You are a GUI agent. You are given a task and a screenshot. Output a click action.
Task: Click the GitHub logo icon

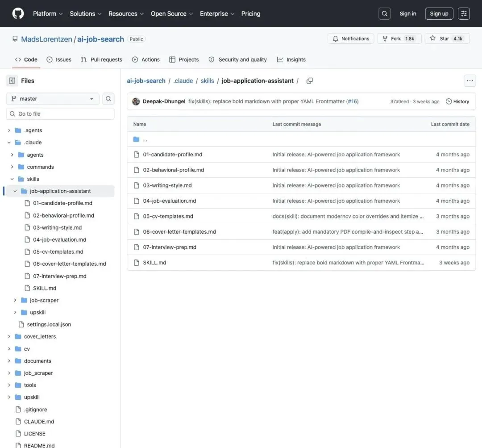click(18, 13)
